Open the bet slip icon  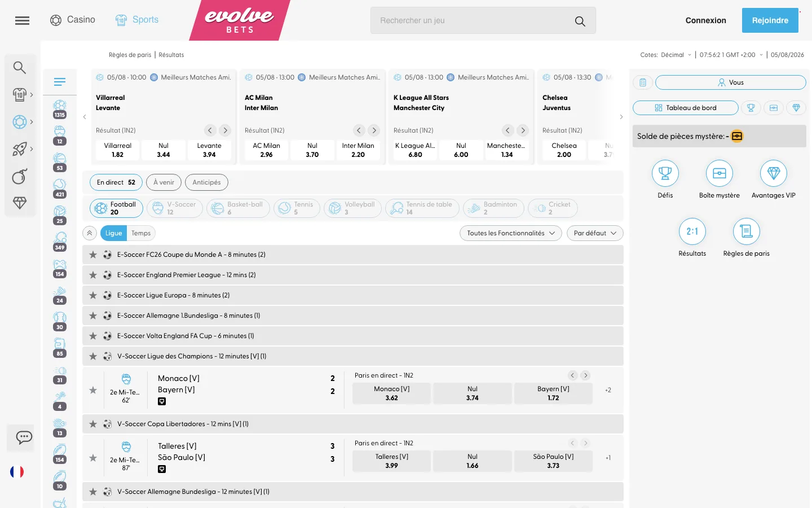click(643, 82)
